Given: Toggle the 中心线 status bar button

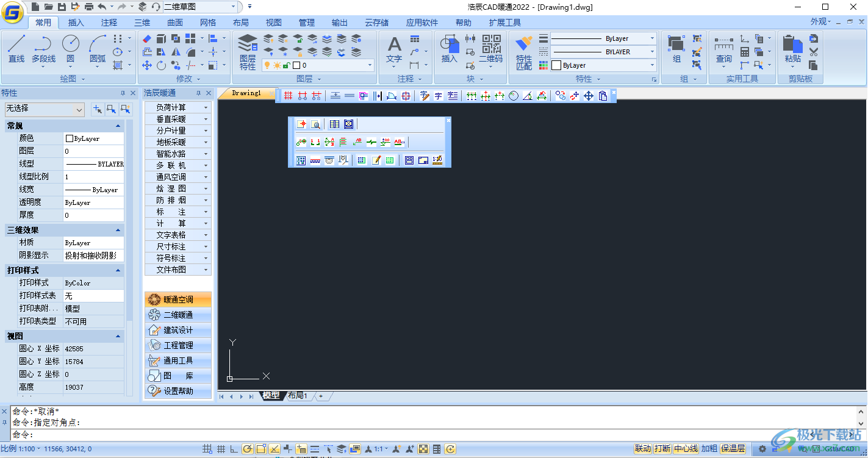Looking at the screenshot, I should 686,449.
